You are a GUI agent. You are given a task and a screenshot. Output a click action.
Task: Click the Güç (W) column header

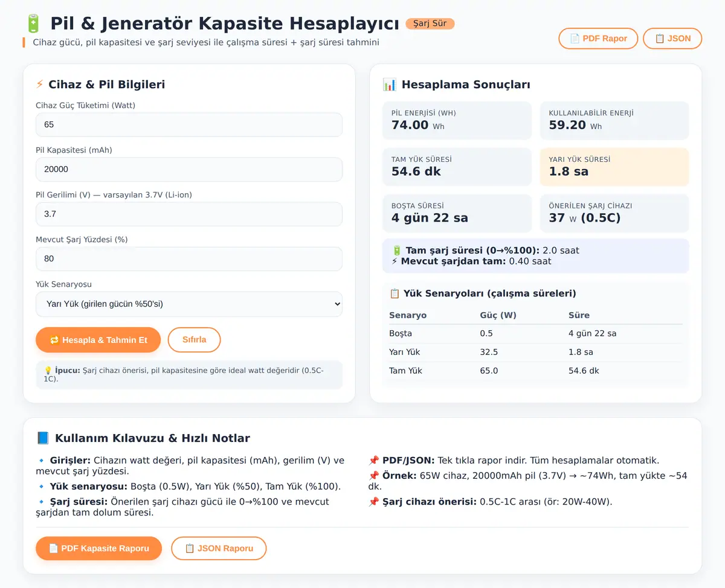[498, 315]
